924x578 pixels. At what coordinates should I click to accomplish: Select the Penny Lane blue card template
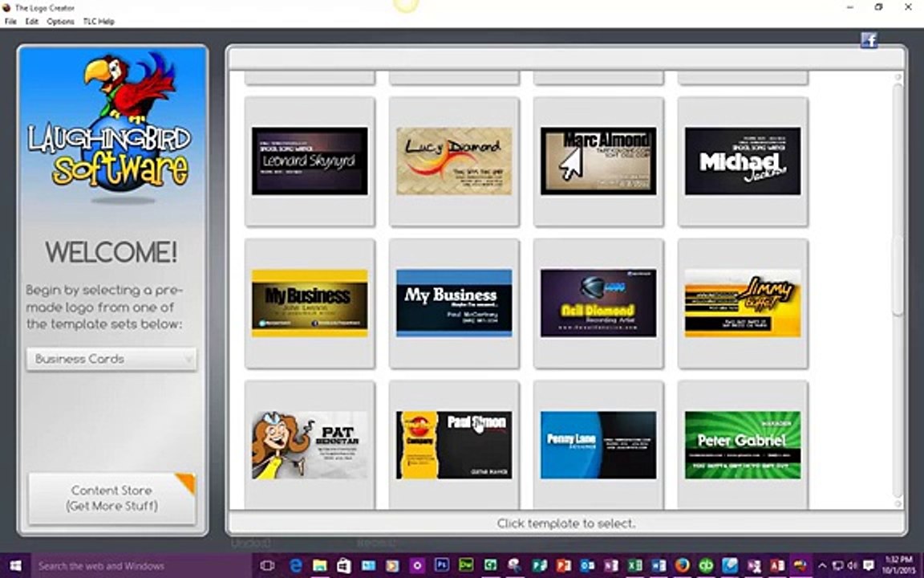pos(598,446)
